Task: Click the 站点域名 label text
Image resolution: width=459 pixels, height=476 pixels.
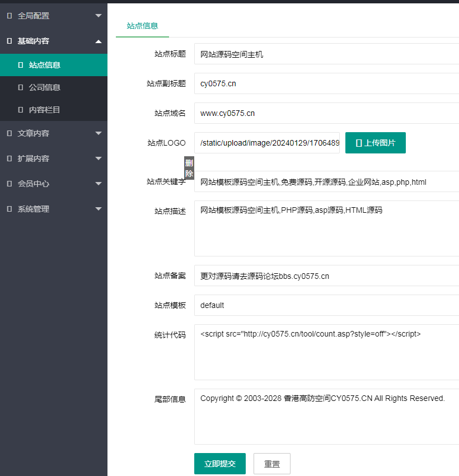Action: pyautogui.click(x=170, y=113)
